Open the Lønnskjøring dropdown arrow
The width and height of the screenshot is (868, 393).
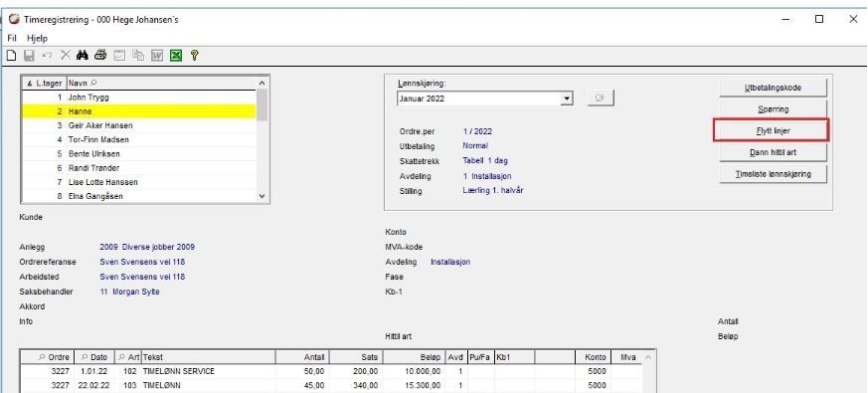(x=567, y=98)
